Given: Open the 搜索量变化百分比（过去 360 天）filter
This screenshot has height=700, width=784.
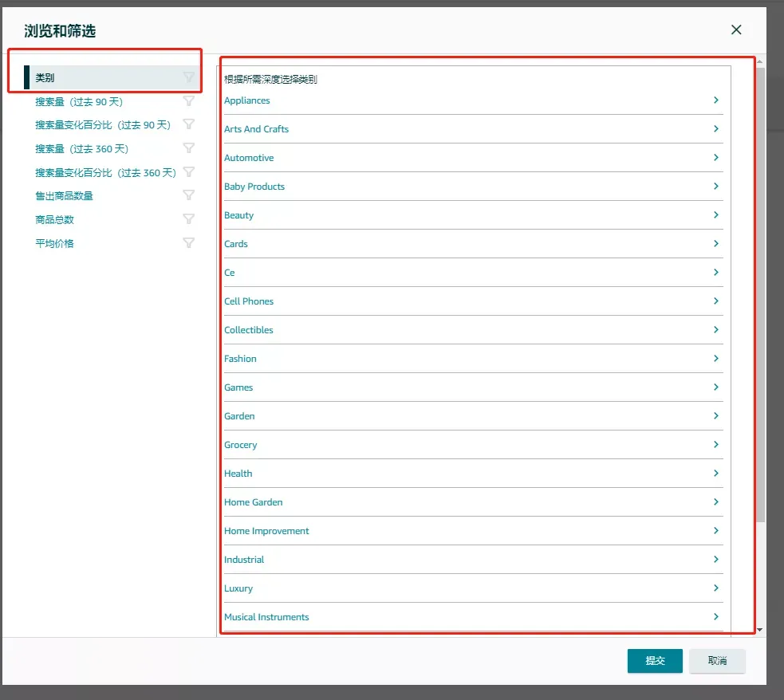Looking at the screenshot, I should pos(105,173).
